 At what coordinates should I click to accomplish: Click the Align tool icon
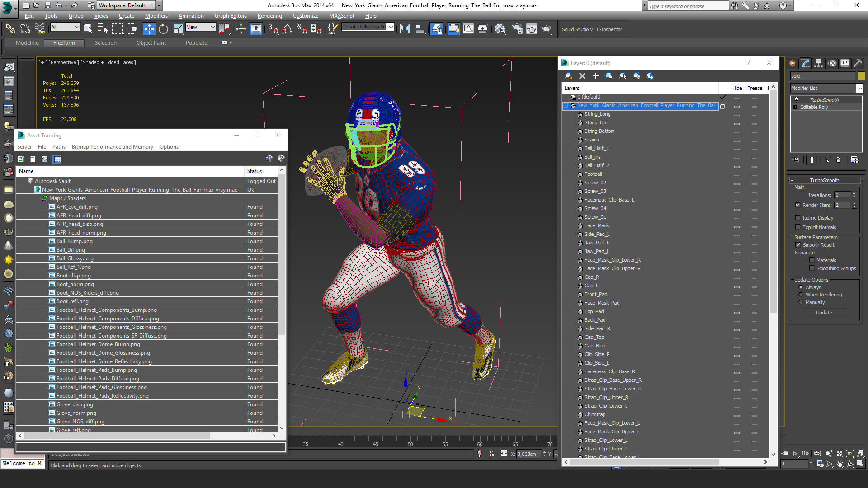point(420,29)
